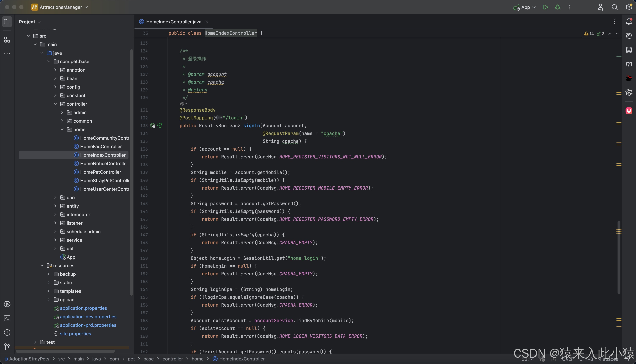Viewport: 636px width, 364px height.
Task: Click the project tree vertical scrollbar
Action: (132, 172)
